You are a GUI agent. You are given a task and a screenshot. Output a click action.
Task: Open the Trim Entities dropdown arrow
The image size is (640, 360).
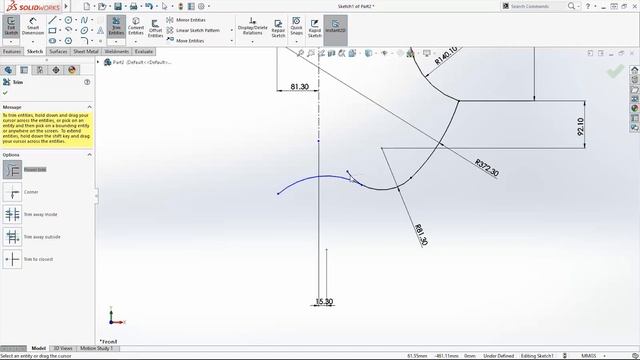point(116,41)
